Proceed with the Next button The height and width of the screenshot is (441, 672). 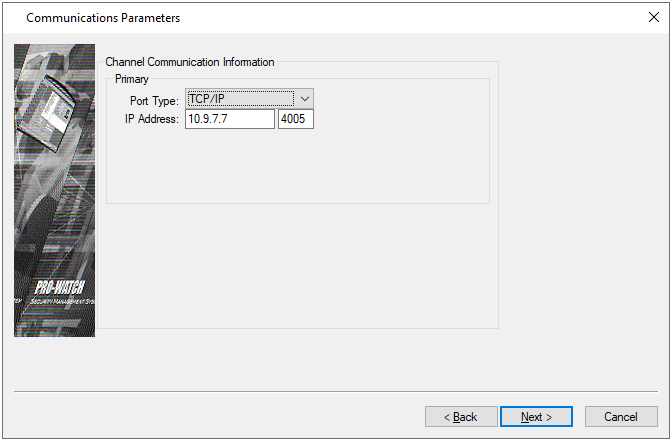point(536,416)
